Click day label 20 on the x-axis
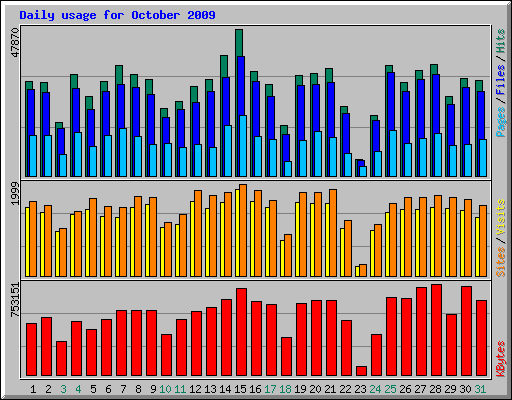The image size is (512, 400). (x=315, y=389)
